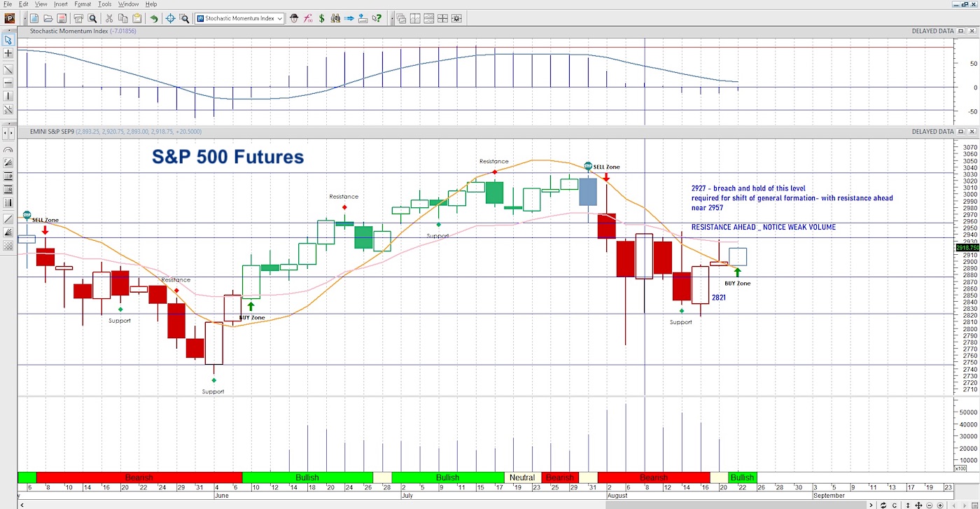Screen dimensions: 980x509
Task: Click the expert advisor face icon
Action: click(294, 18)
